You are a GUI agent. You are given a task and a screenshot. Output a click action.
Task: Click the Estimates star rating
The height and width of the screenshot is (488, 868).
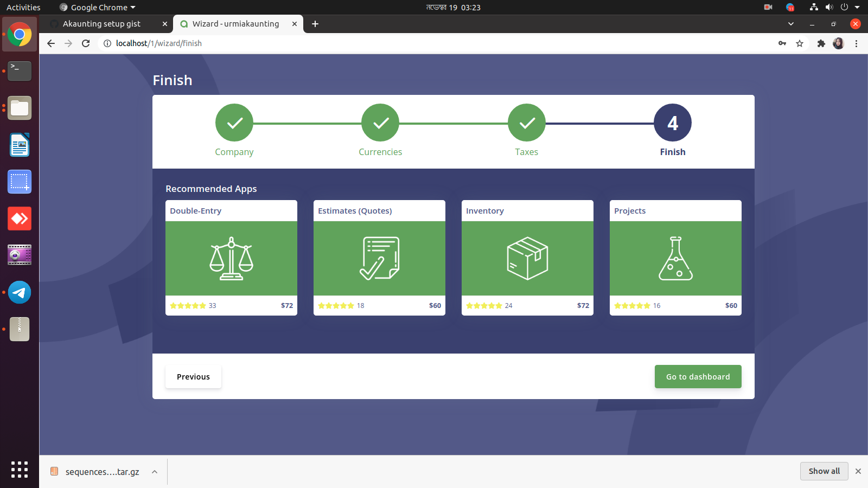tap(336, 306)
